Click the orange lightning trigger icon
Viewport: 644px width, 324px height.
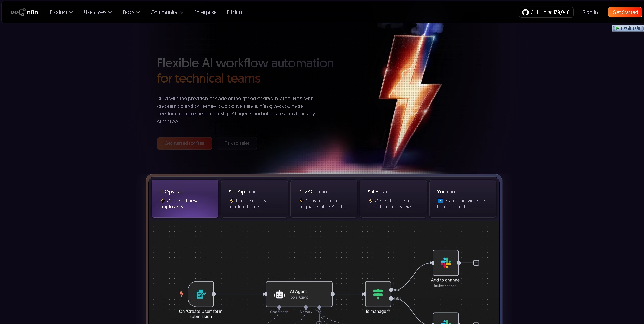pyautogui.click(x=182, y=294)
